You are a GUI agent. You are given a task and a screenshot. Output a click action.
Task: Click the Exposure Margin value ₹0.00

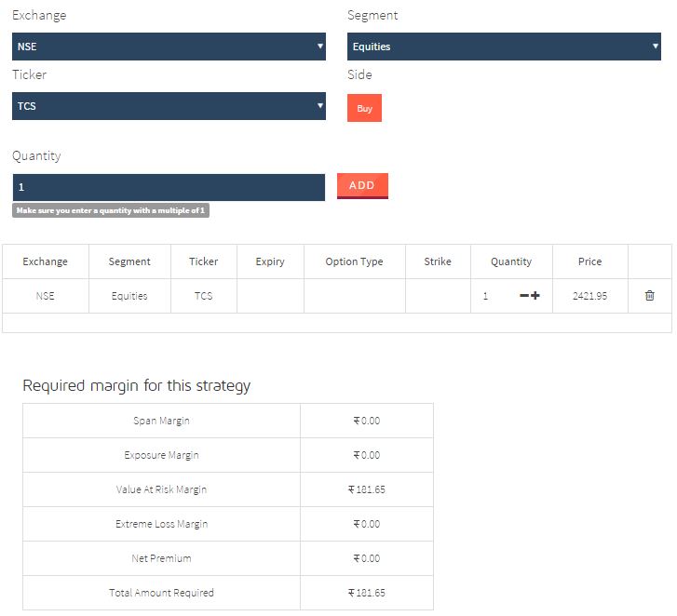tap(367, 455)
